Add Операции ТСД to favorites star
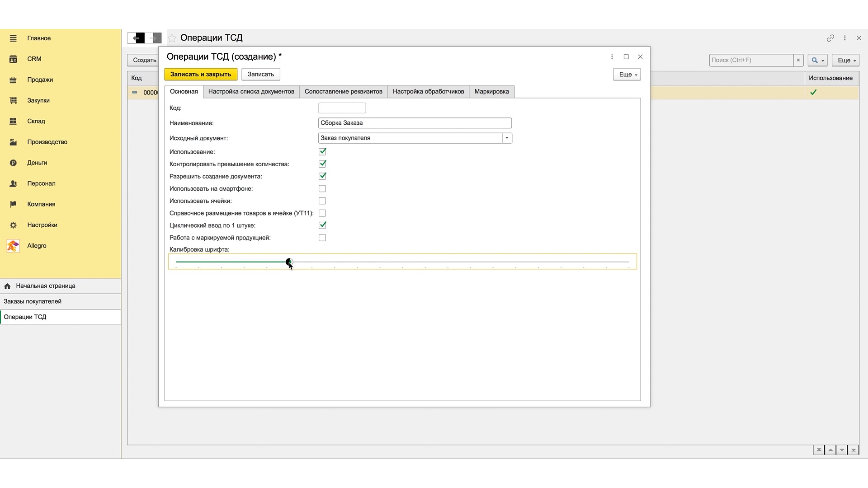The width and height of the screenshot is (868, 488). click(172, 38)
